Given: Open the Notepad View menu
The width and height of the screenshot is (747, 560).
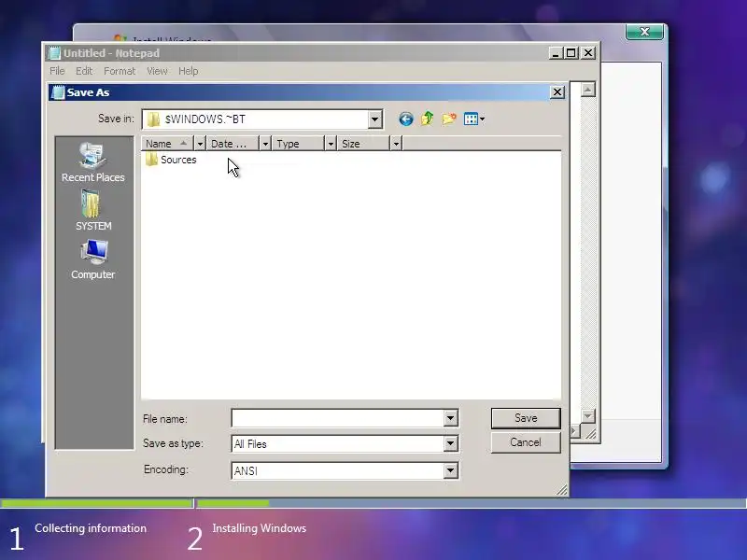Looking at the screenshot, I should click(157, 71).
